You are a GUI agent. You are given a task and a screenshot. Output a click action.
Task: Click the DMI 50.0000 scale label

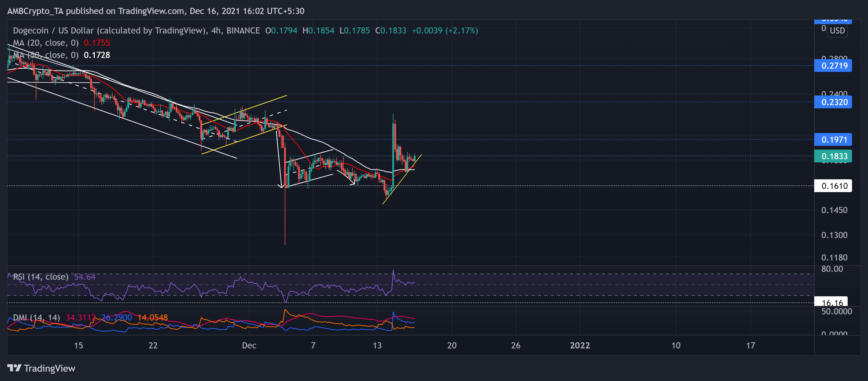click(x=836, y=311)
